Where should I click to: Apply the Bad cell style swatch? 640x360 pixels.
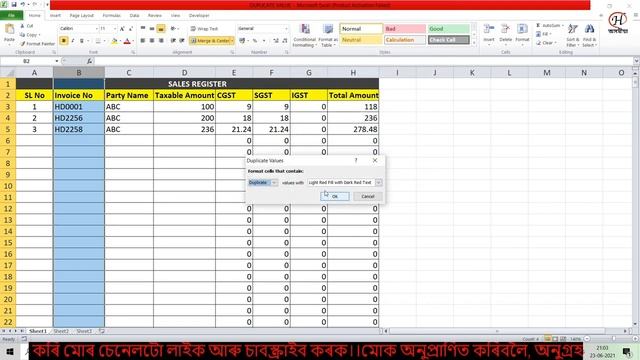point(405,29)
